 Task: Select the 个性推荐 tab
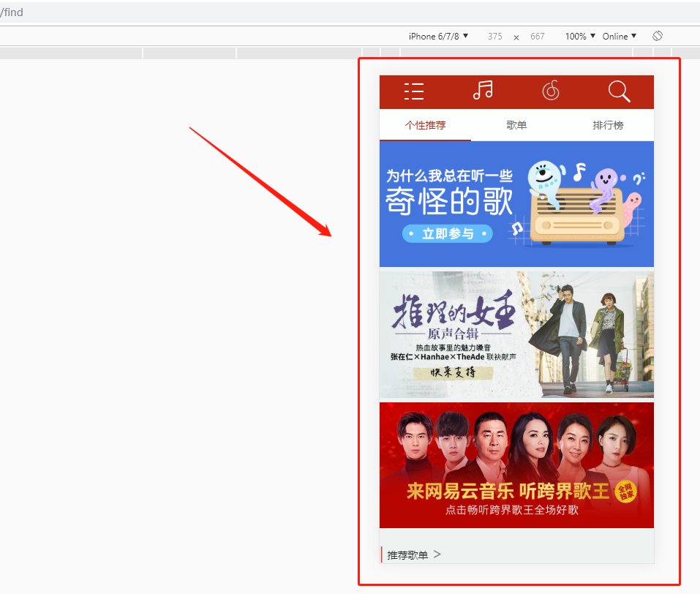tap(425, 125)
